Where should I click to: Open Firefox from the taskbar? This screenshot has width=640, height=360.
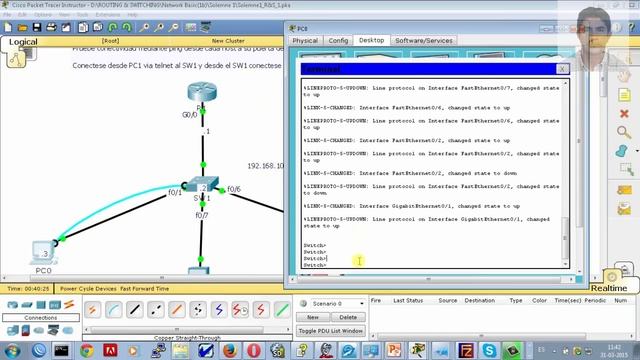click(230, 351)
